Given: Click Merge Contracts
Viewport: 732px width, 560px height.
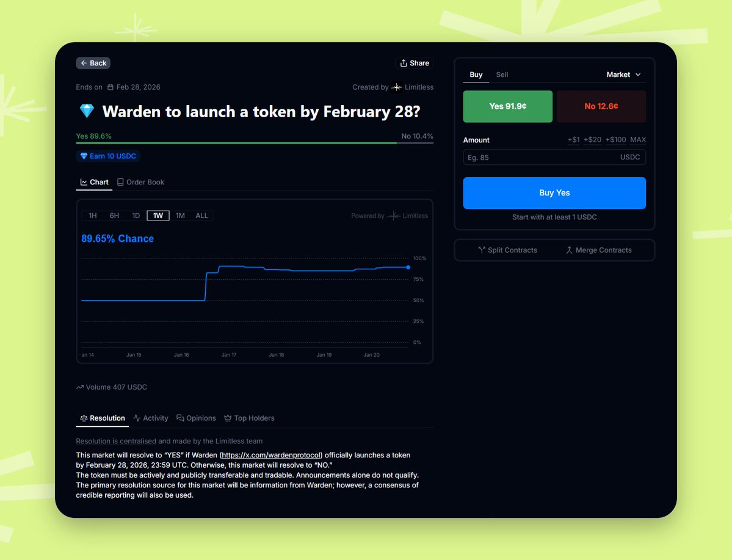Looking at the screenshot, I should point(598,250).
